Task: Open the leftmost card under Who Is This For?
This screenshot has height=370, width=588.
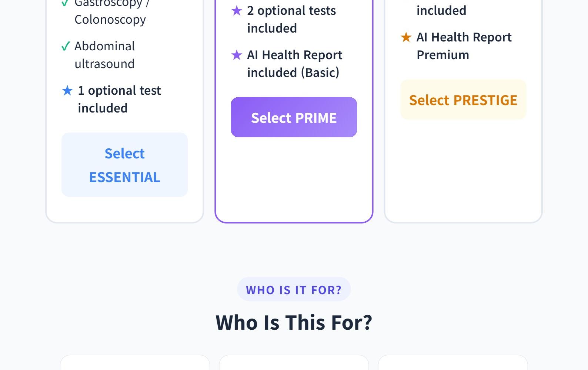Action: (135, 363)
